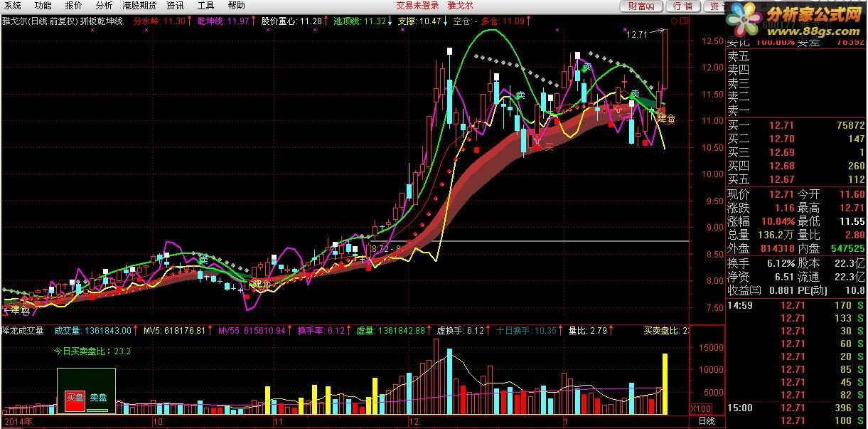Click the 降龙成交量 indicator name
The image size is (868, 429).
click(24, 331)
